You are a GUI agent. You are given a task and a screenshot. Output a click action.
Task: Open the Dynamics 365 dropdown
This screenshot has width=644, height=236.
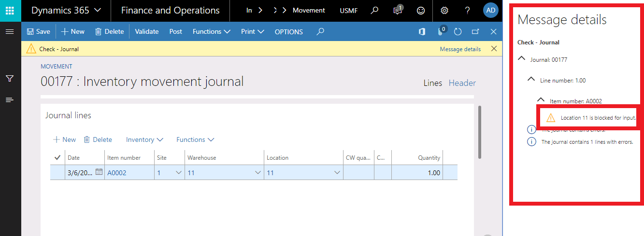tap(66, 10)
